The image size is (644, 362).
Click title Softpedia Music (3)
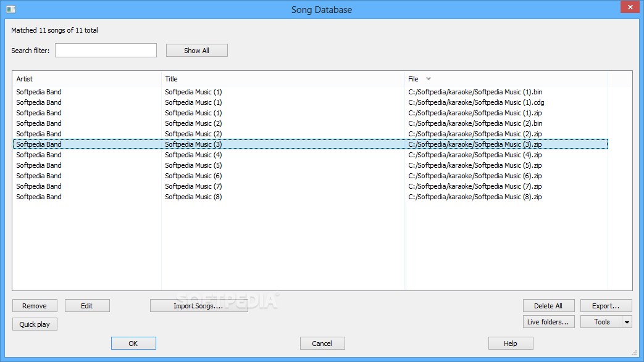coord(193,144)
